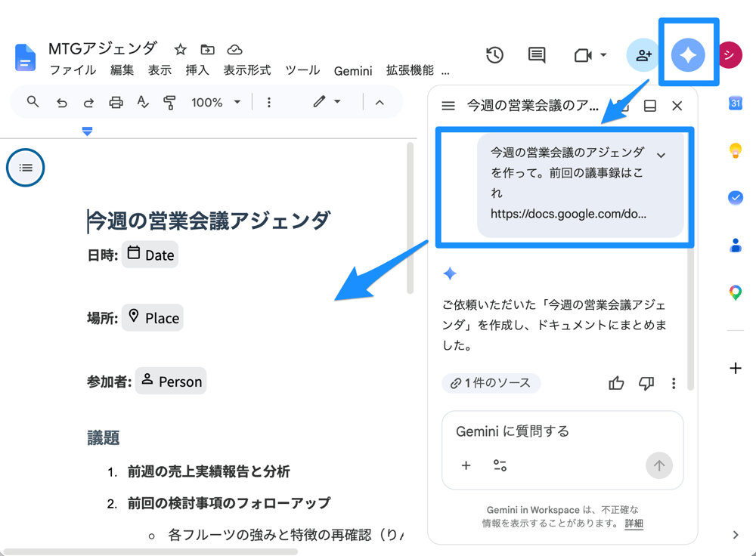Viewport: 756px width, 556px height.
Task: Collapse the menus with the up chevron
Action: (x=380, y=102)
